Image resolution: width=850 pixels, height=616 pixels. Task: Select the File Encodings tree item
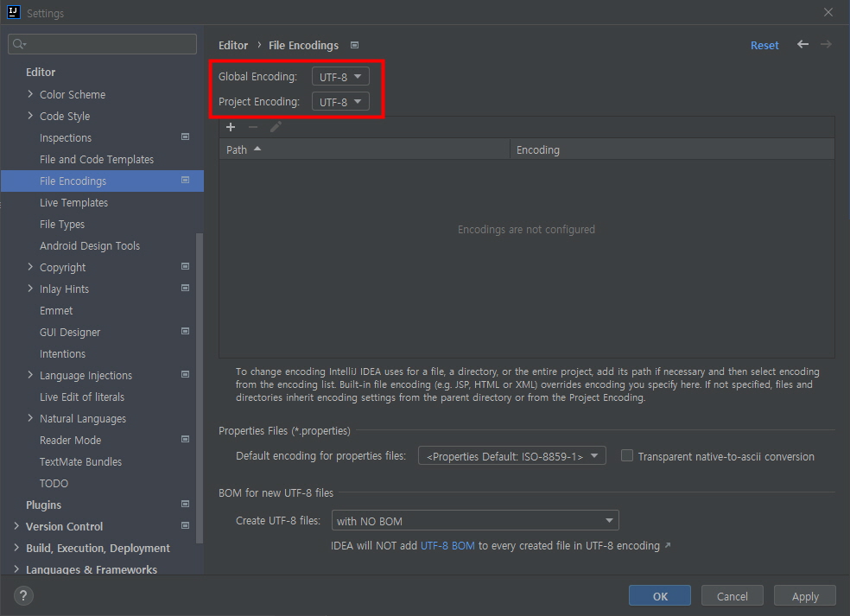102,181
